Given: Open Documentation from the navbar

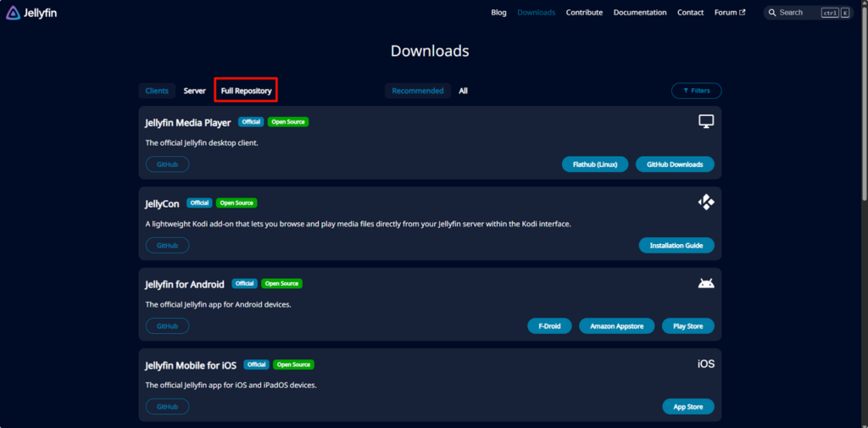Looking at the screenshot, I should pyautogui.click(x=640, y=13).
